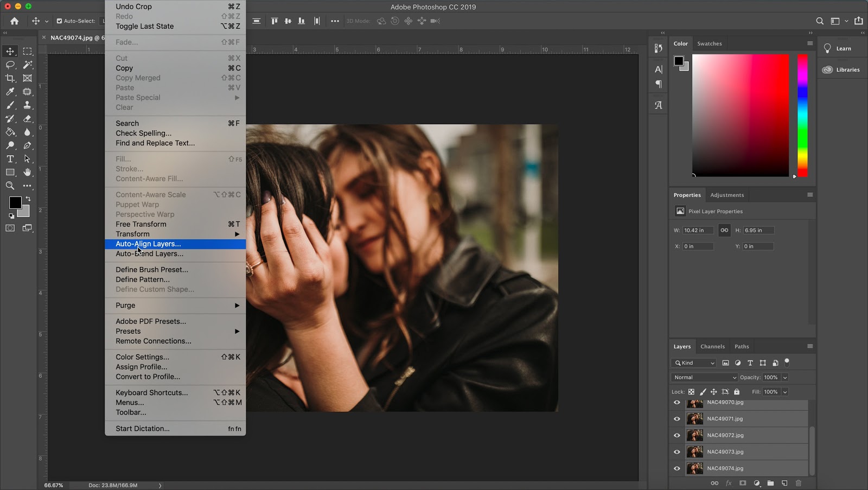This screenshot has width=868, height=490.
Task: Create a new layer
Action: [x=784, y=483]
